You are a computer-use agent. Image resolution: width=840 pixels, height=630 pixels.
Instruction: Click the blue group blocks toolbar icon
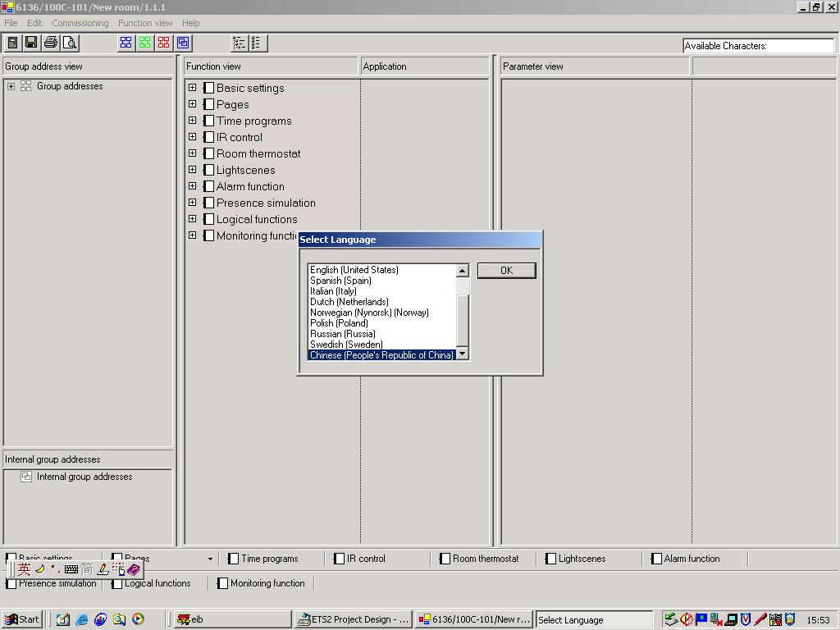click(126, 43)
